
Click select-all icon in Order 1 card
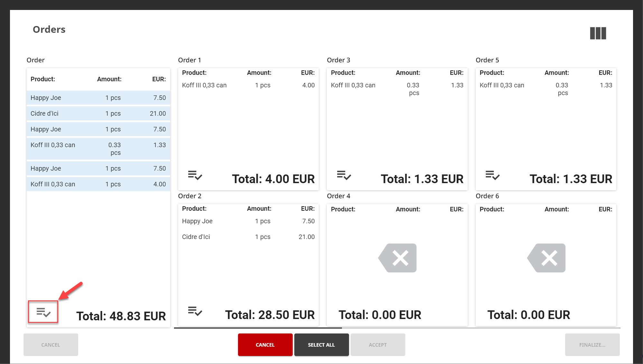[195, 175]
